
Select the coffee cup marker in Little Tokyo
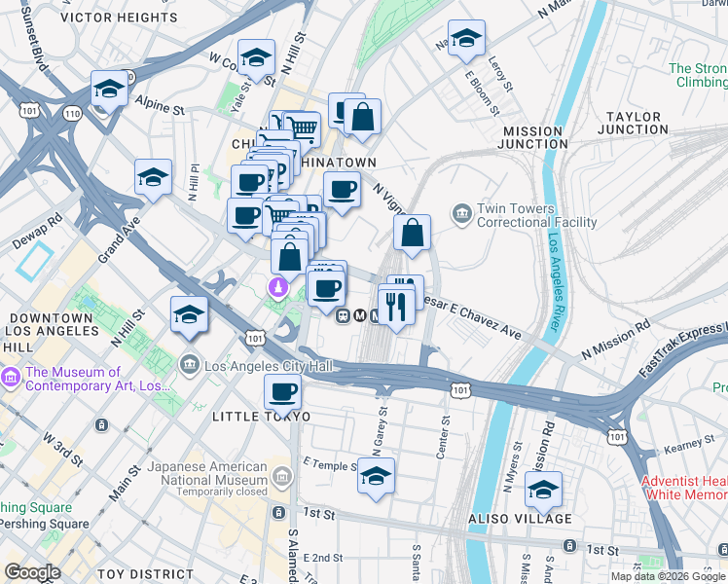[283, 393]
